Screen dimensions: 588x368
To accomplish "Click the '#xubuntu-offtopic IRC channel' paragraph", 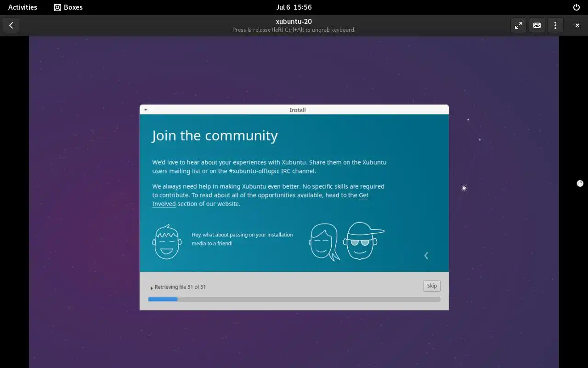I will tap(269, 167).
